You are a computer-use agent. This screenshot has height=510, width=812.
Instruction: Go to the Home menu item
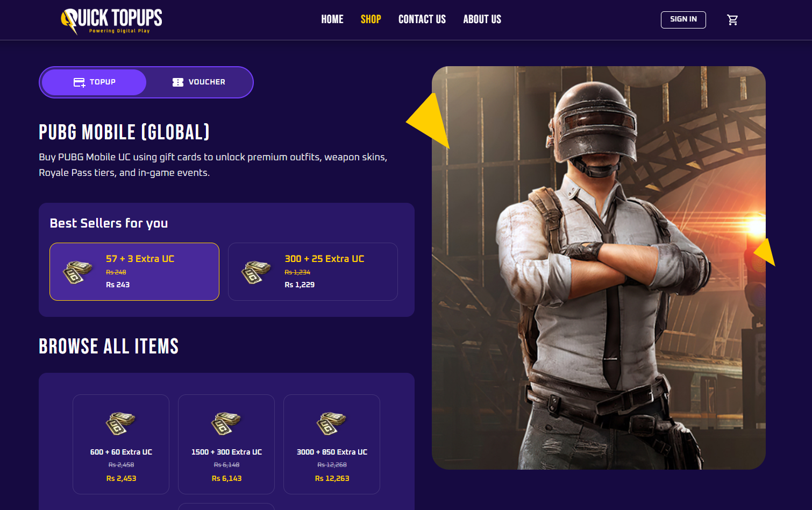[332, 19]
